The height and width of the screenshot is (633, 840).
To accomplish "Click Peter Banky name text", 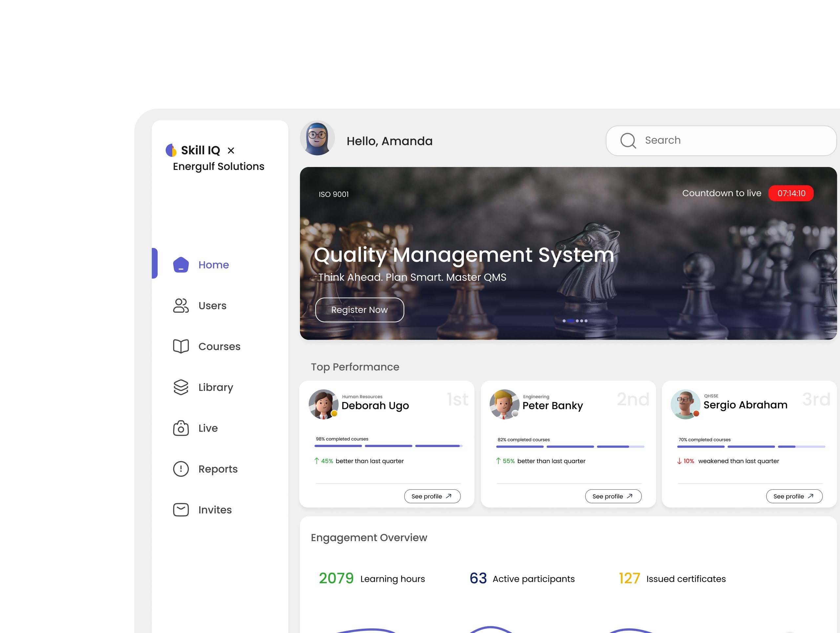I will click(553, 406).
